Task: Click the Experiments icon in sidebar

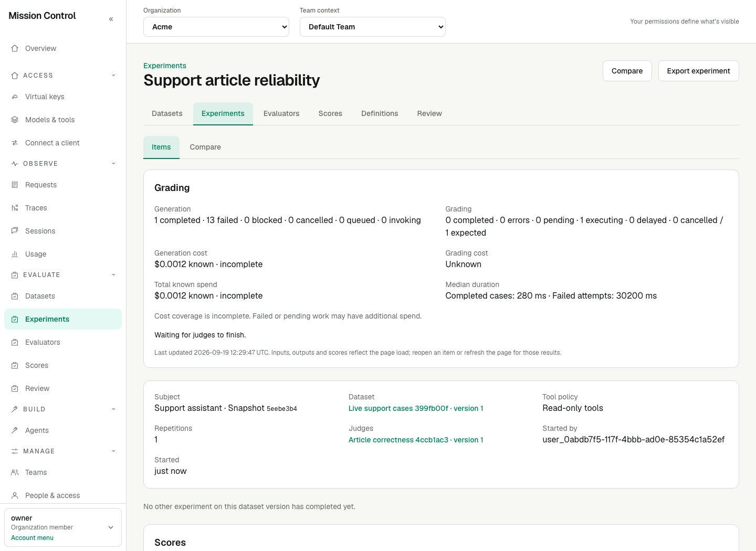Action: [15, 319]
